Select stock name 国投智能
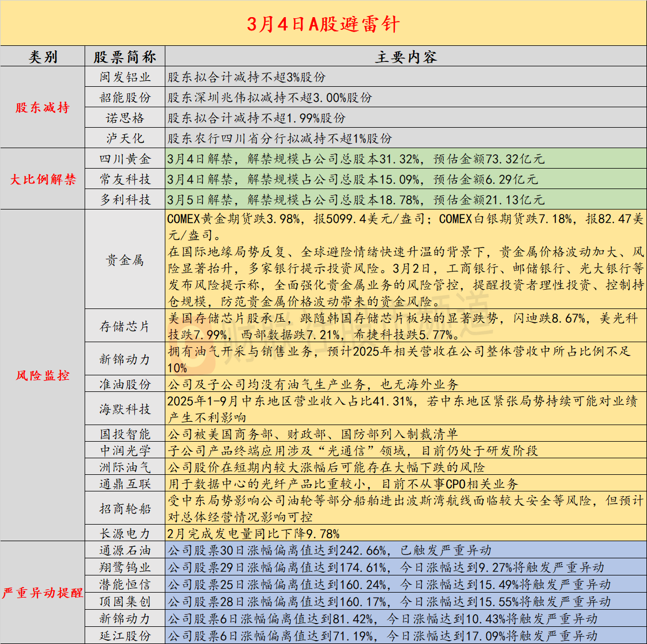This screenshot has width=647, height=644. pyautogui.click(x=125, y=434)
